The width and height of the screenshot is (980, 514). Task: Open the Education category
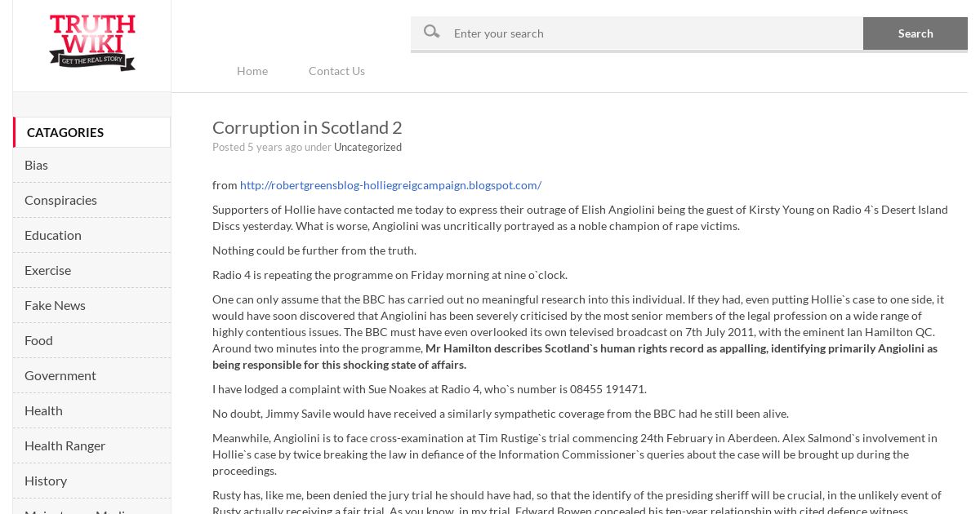click(91, 235)
